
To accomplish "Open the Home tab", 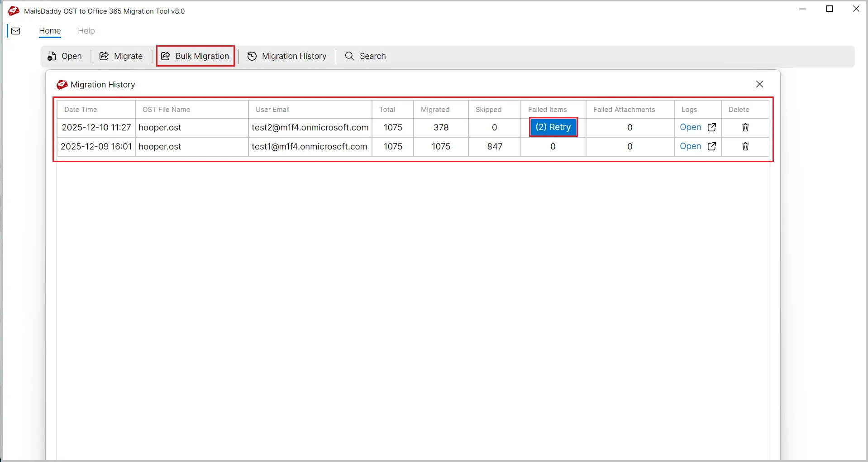I will (50, 31).
